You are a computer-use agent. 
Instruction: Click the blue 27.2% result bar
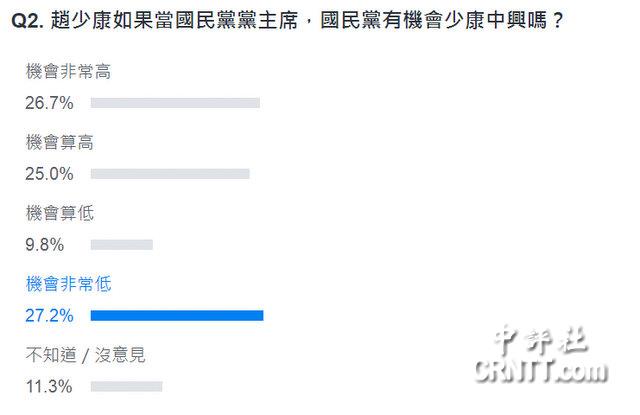click(177, 315)
